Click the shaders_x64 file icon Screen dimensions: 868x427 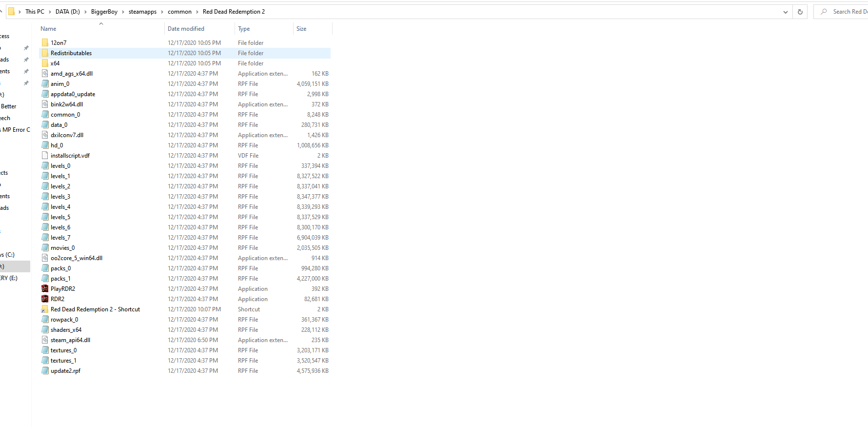45,329
